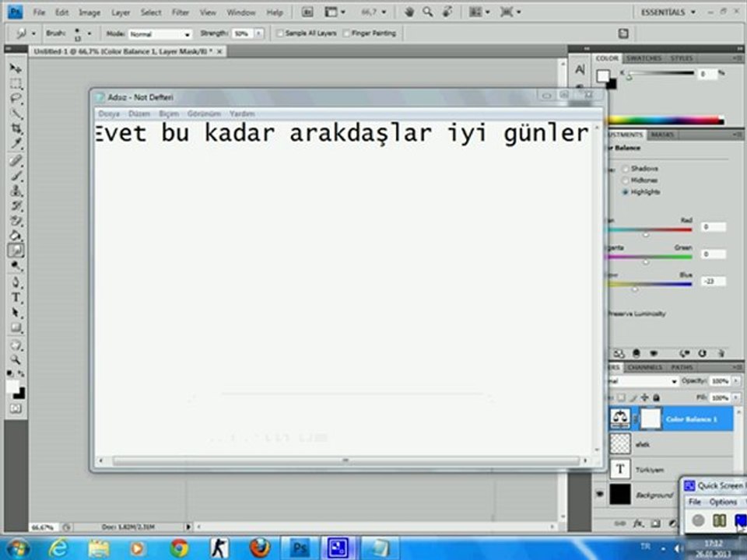This screenshot has height=560, width=747.
Task: Open the ESSENTIALS workspace dropdown
Action: pyautogui.click(x=668, y=12)
